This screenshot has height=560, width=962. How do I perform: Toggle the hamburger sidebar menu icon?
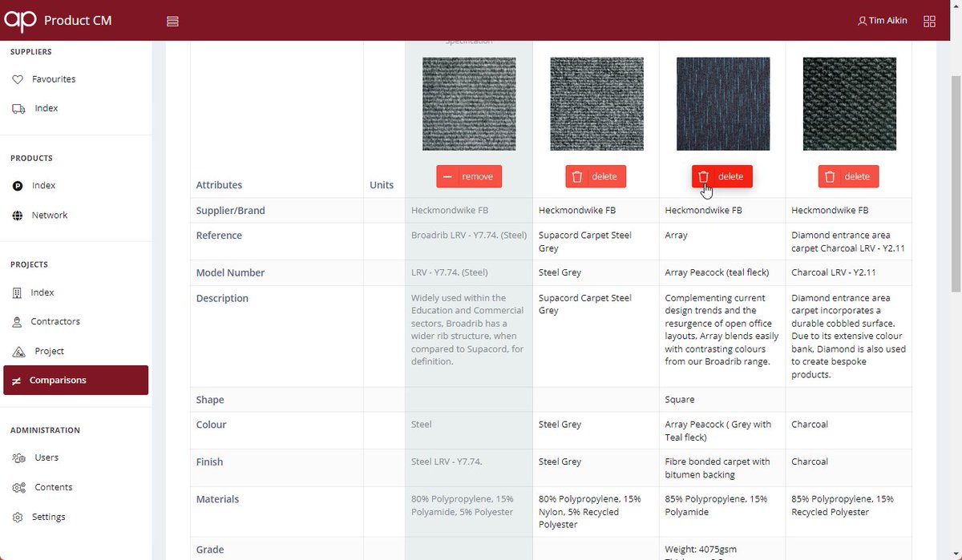(x=172, y=22)
